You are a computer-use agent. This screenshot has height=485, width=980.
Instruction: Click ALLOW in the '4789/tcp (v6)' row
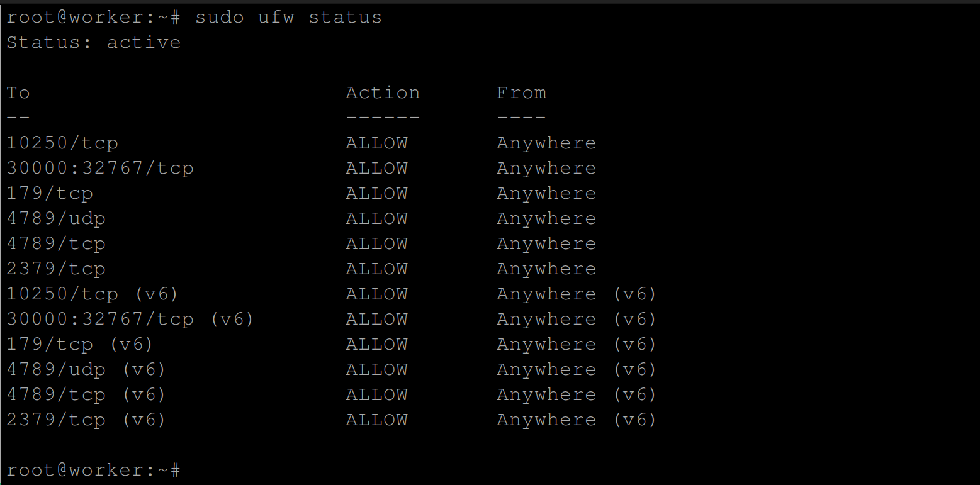pos(376,394)
